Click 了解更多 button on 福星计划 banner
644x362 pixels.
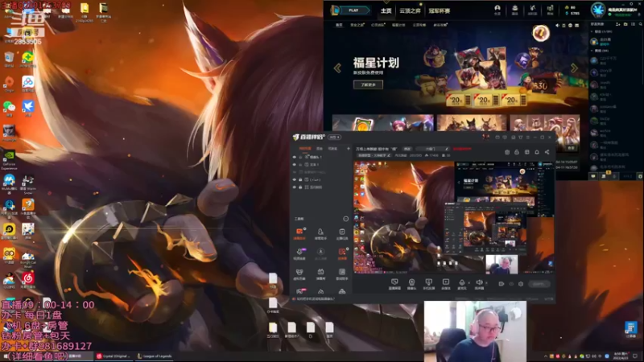[368, 84]
